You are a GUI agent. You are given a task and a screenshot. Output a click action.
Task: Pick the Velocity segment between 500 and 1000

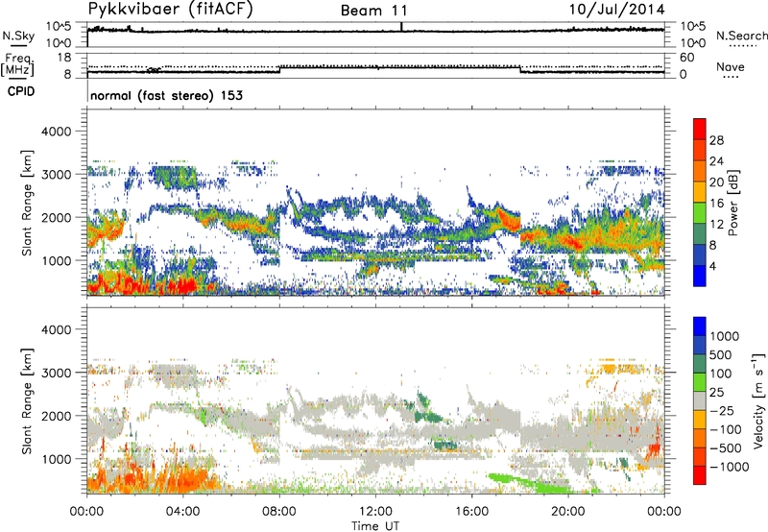(x=700, y=345)
